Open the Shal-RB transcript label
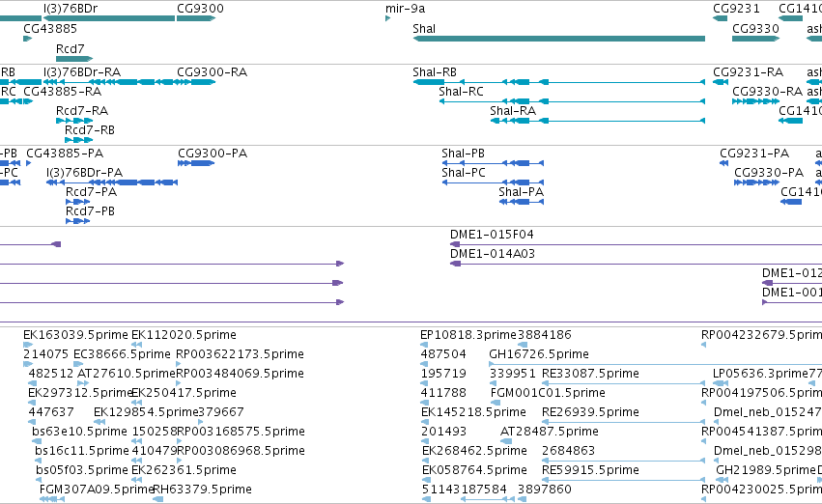822x504 pixels. (x=435, y=71)
